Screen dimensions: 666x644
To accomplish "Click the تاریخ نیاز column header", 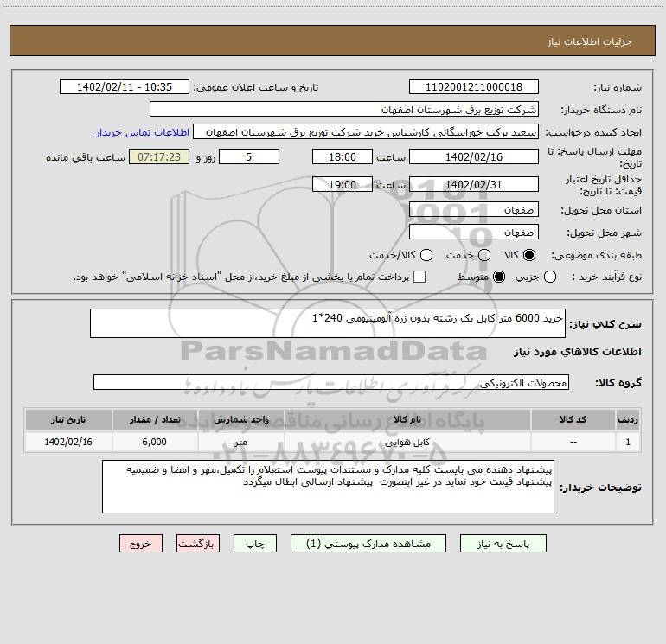I will 68,419.
